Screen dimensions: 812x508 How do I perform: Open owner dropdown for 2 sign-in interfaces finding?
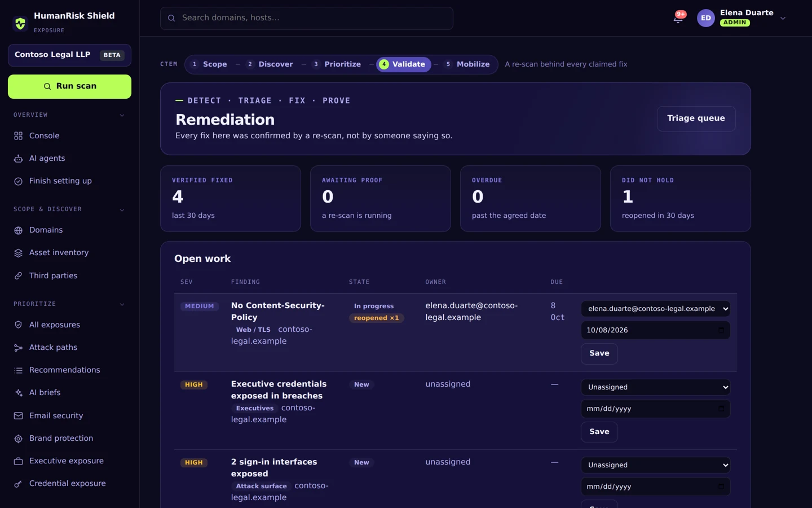656,465
